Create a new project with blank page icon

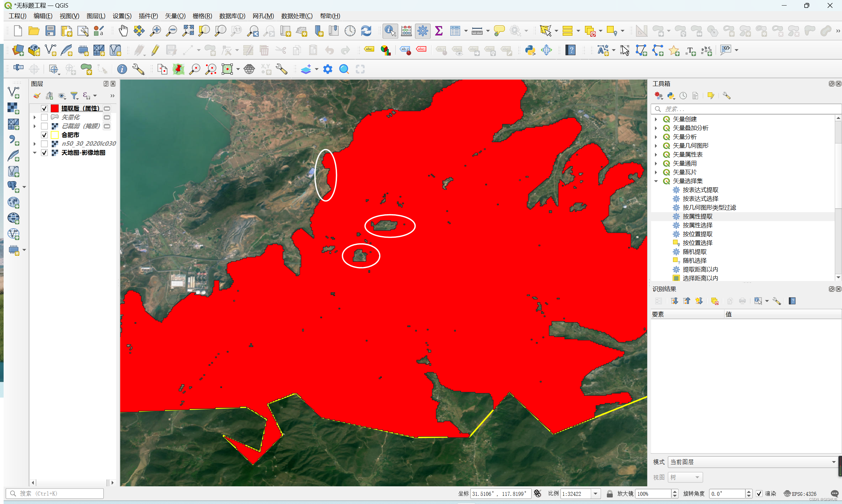[18, 31]
